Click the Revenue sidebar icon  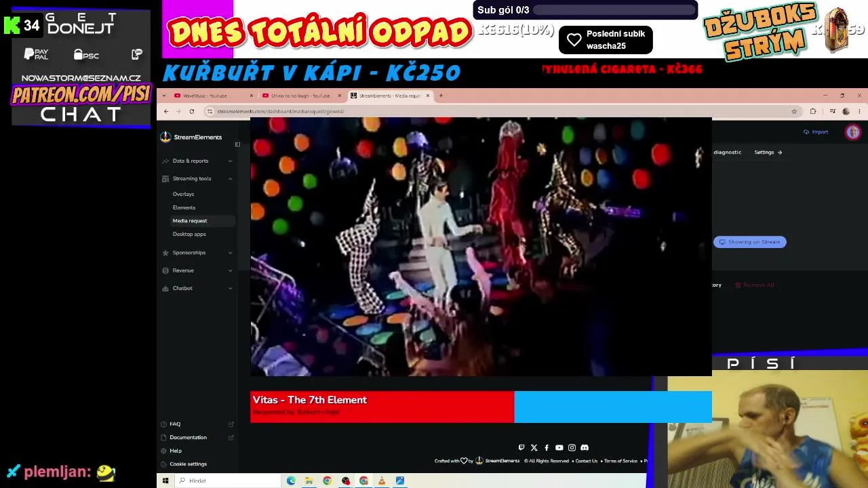click(165, 270)
